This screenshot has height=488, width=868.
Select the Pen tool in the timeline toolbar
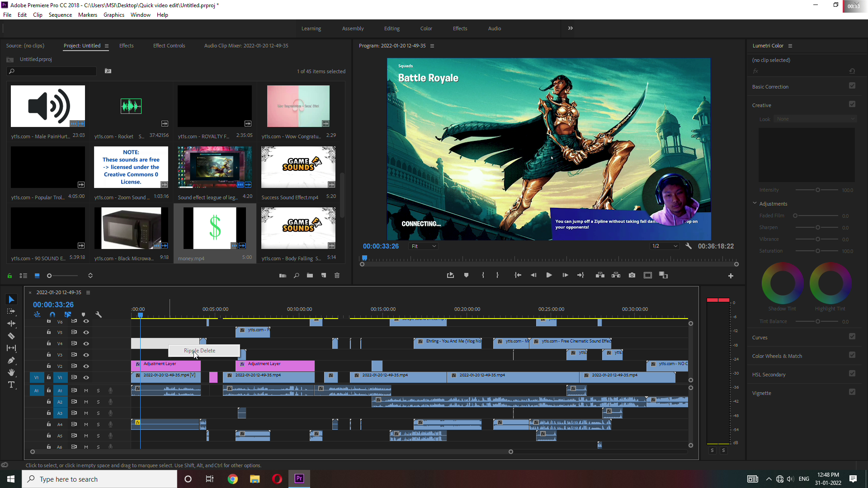point(11,360)
